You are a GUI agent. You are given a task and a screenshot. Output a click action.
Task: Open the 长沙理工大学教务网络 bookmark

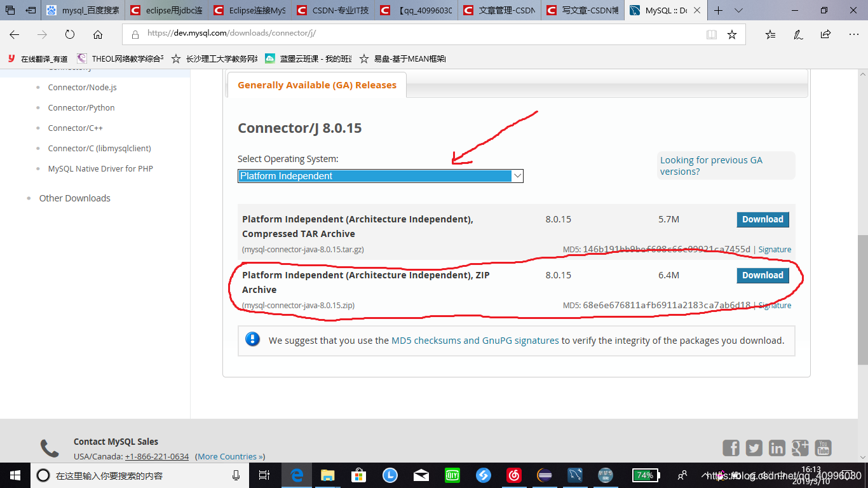(x=215, y=58)
